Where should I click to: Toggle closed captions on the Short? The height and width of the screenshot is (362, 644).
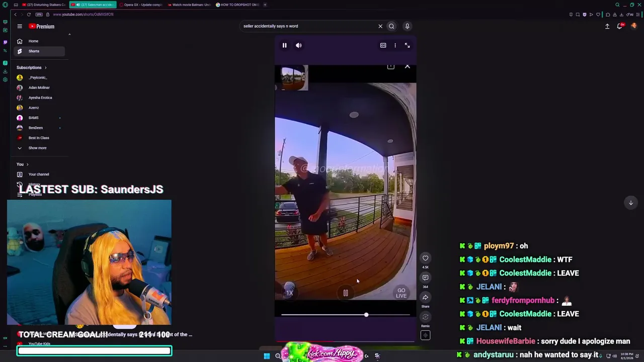click(383, 45)
